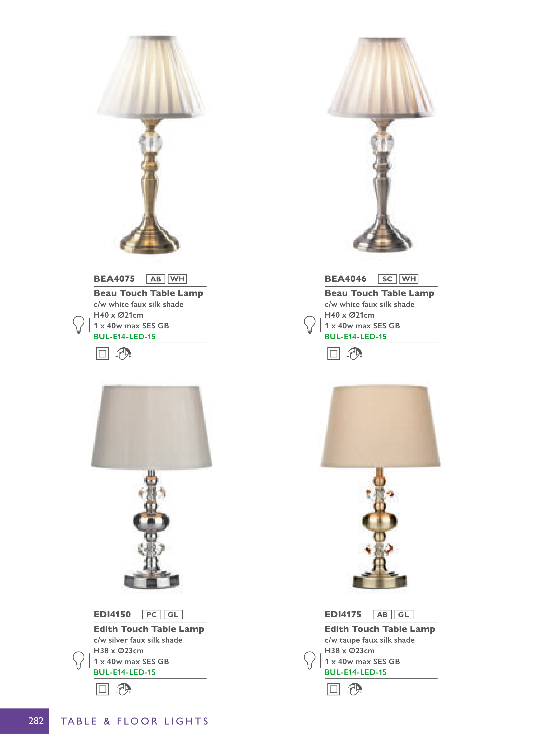Select the antique brass Beau lamp image
Viewport: 535px width, 756px height.
(151, 145)
